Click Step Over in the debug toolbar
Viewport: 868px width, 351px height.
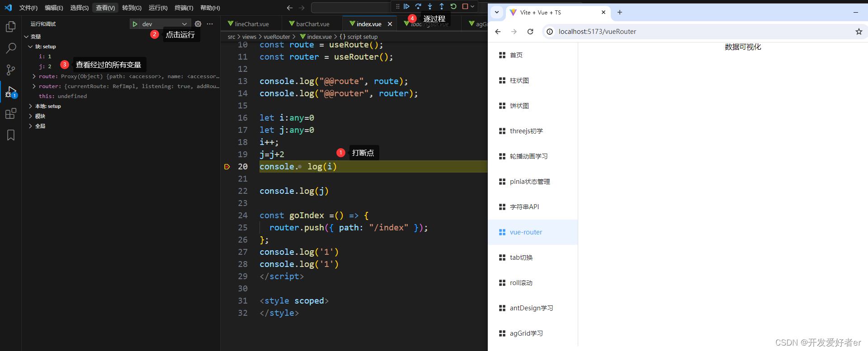[x=418, y=6]
